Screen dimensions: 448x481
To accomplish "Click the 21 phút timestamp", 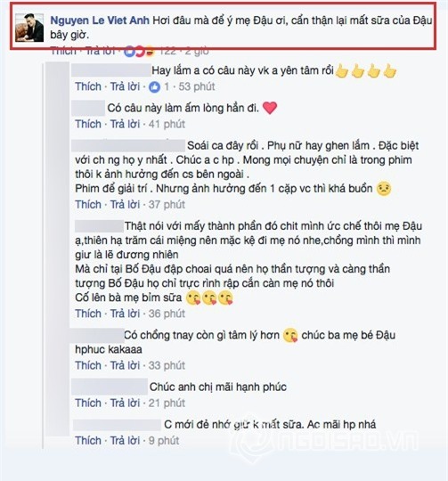I will [x=167, y=404].
